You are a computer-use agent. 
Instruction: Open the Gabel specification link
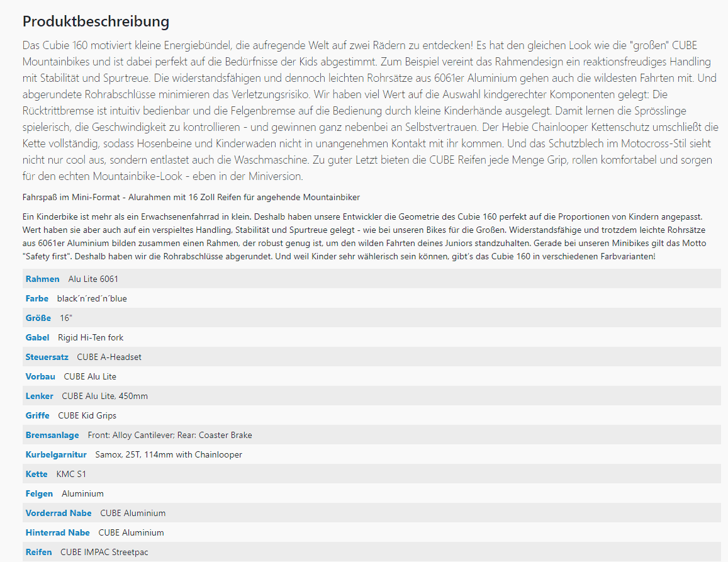tap(37, 337)
